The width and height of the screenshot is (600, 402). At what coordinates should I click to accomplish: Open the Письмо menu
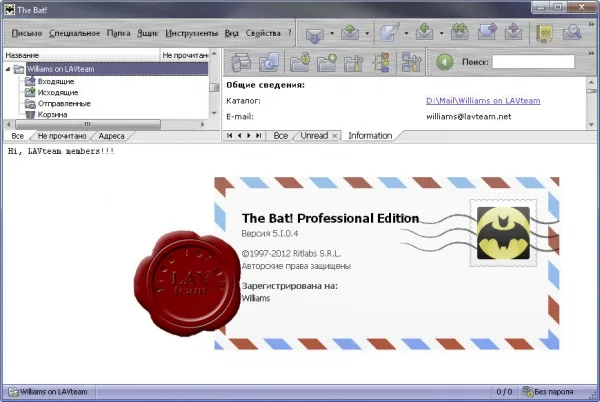(27, 33)
